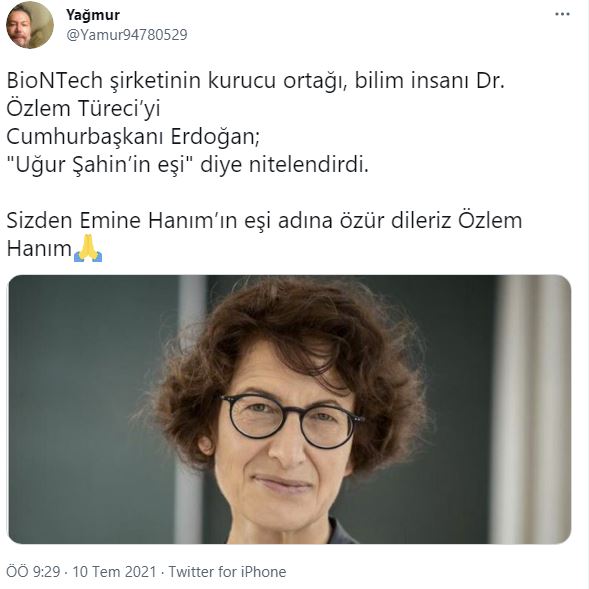Click the Sizden Emine Hanım'ın sentence line
The image size is (589, 589).
point(264,220)
